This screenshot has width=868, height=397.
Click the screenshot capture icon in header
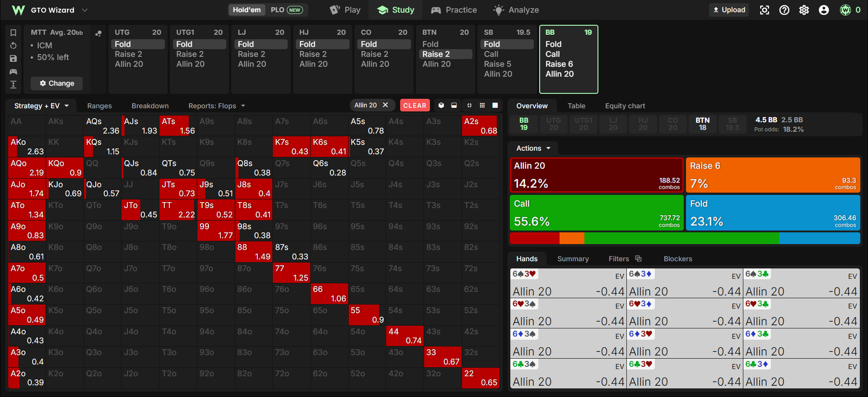click(765, 10)
